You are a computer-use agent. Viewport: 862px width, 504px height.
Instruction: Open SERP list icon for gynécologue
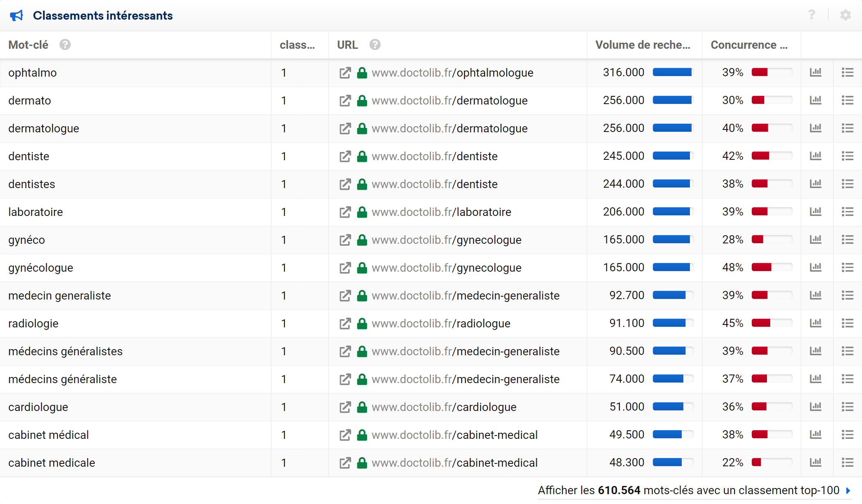[848, 268]
